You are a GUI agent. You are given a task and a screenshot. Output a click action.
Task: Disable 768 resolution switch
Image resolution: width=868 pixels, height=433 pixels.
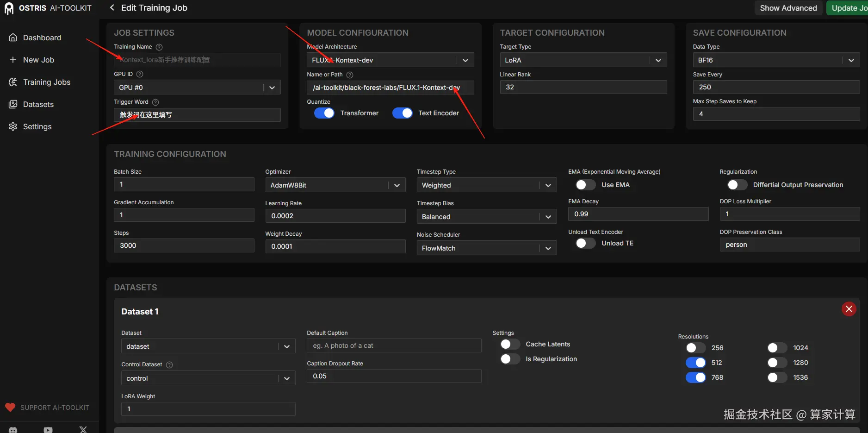point(695,377)
